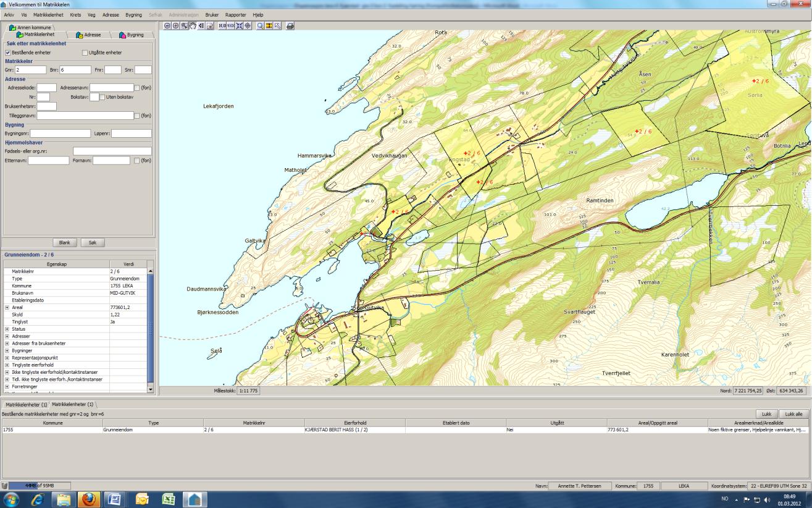The height and width of the screenshot is (508, 812).
Task: Switch to the Adresse search tab
Action: pos(88,35)
